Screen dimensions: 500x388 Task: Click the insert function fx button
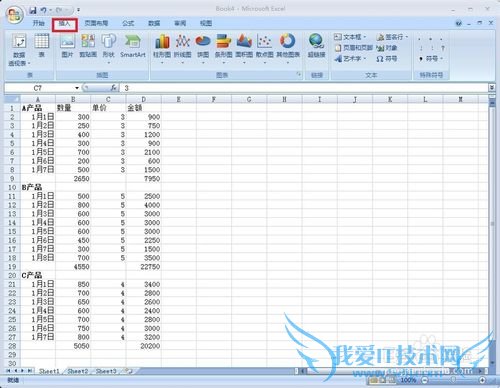coord(113,88)
